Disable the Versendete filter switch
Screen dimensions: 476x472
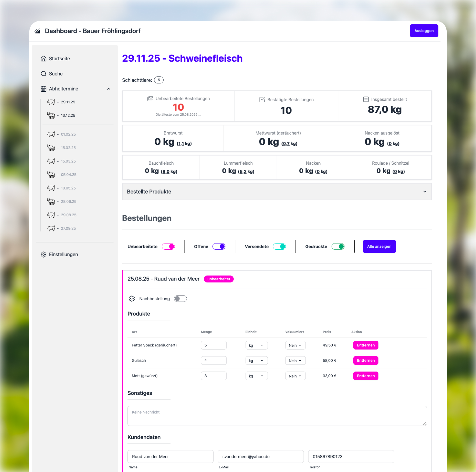coord(279,246)
